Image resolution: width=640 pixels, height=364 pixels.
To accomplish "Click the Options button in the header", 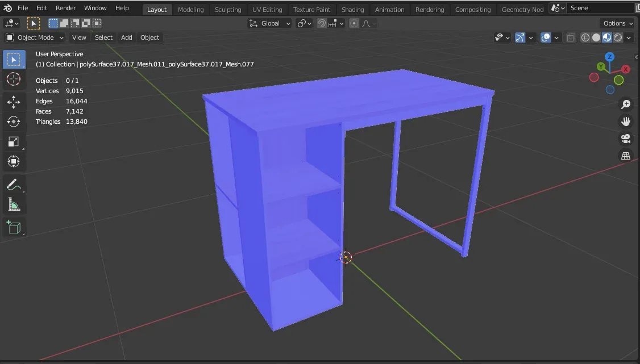I will click(x=617, y=23).
